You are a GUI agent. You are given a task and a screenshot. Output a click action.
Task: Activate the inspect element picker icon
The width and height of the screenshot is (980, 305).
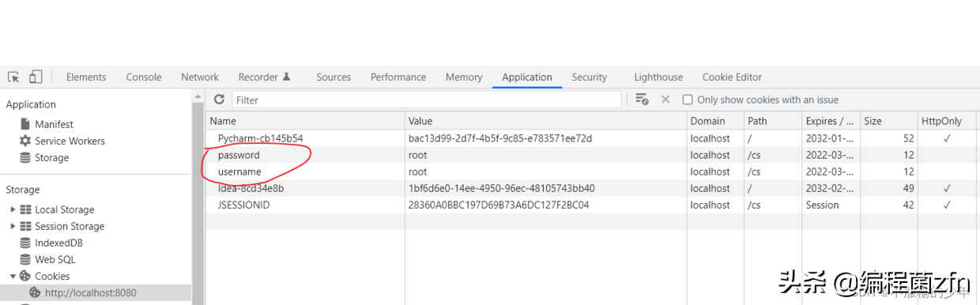(x=13, y=77)
